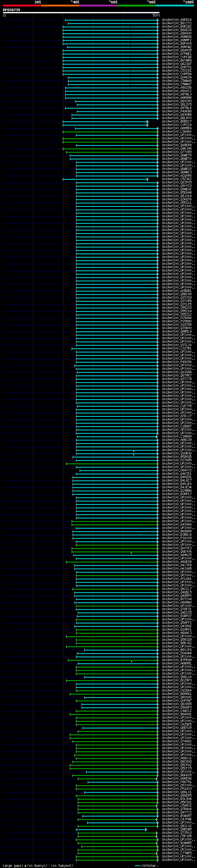The height and width of the screenshot is (868, 197).
Task: Click label UniRef100_C0PCC4
Action: [176, 125]
